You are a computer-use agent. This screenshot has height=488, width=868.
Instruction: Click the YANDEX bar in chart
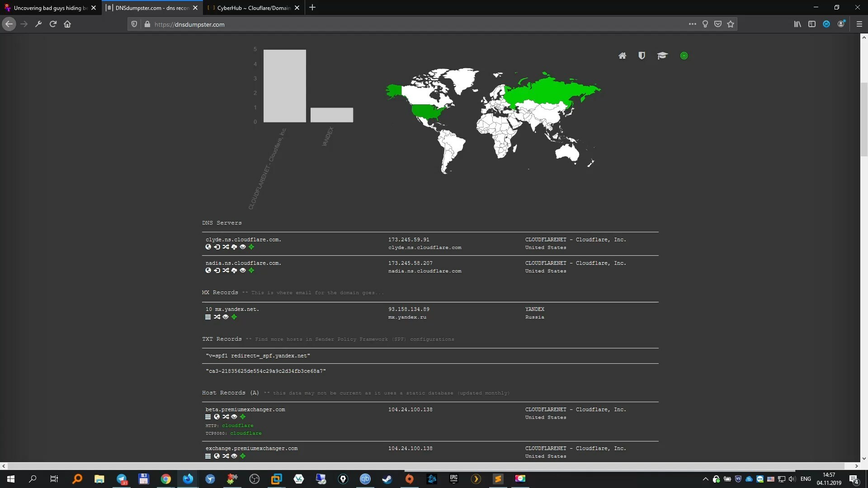coord(332,115)
